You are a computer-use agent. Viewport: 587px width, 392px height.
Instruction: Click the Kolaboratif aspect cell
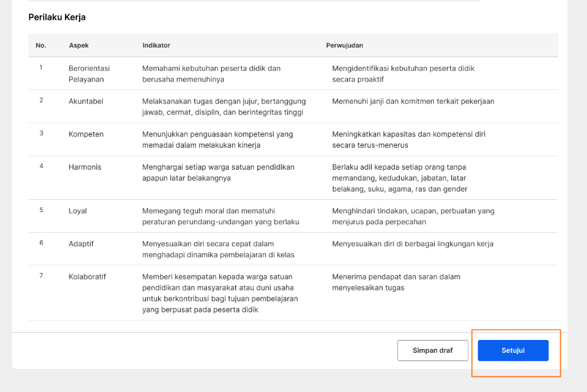[x=87, y=277]
